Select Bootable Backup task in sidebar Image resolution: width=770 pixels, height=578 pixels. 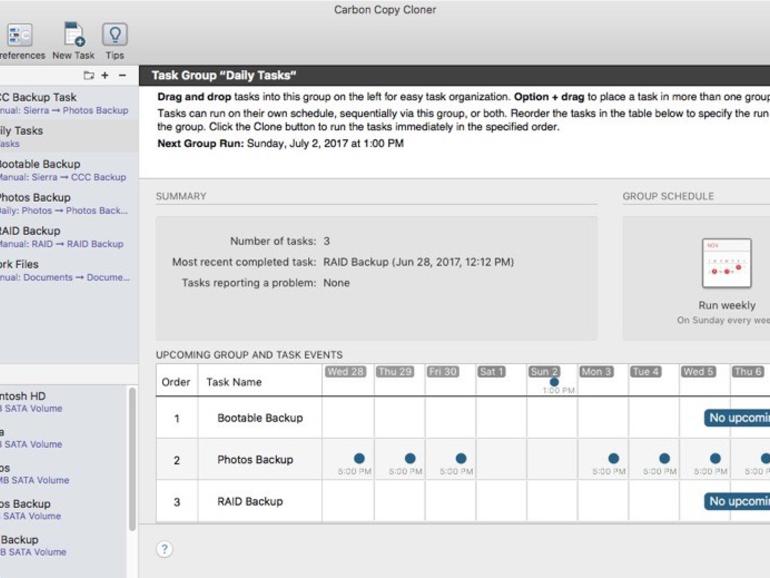click(x=69, y=170)
